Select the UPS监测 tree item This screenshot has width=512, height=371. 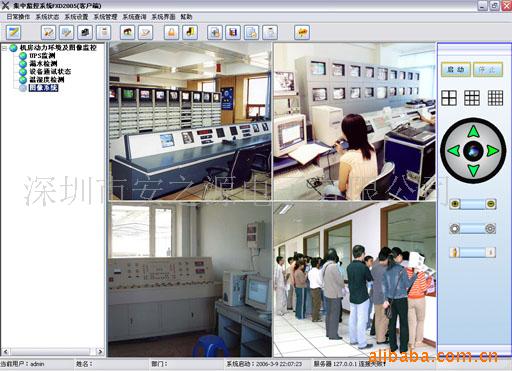(x=42, y=56)
